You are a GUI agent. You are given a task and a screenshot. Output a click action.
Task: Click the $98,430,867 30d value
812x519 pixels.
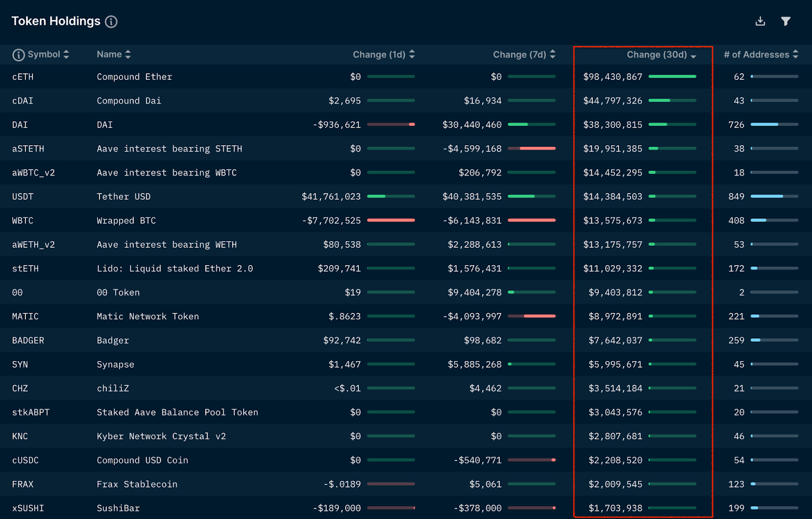[613, 77]
